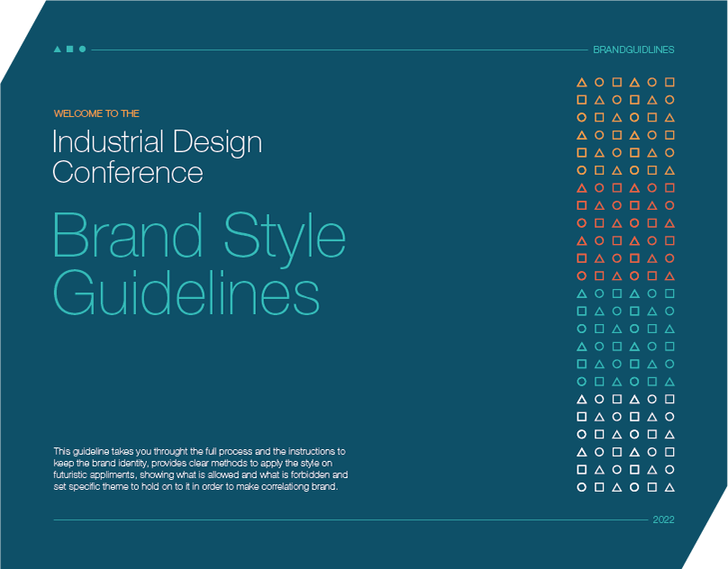The width and height of the screenshot is (728, 569).
Task: Click the 'Brand Style' teal heading
Action: click(x=199, y=240)
